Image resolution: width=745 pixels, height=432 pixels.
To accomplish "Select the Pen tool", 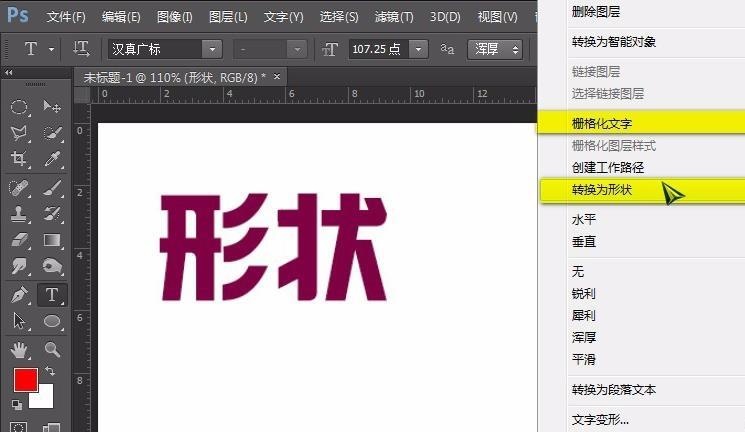I will pyautogui.click(x=19, y=295).
